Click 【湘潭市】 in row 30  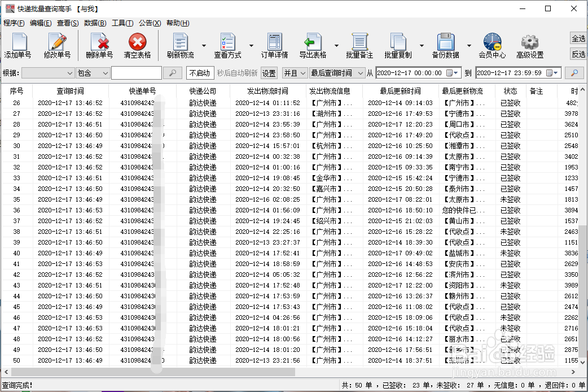point(464,146)
